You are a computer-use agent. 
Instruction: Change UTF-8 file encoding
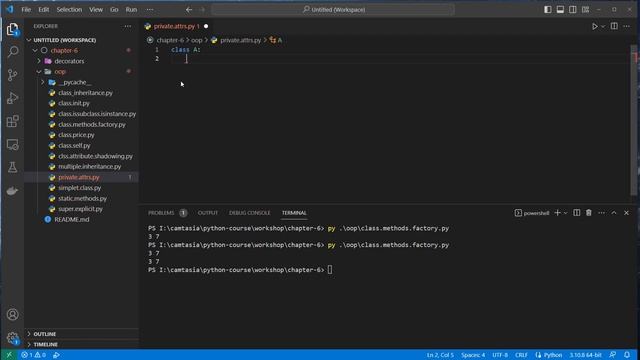(500, 355)
